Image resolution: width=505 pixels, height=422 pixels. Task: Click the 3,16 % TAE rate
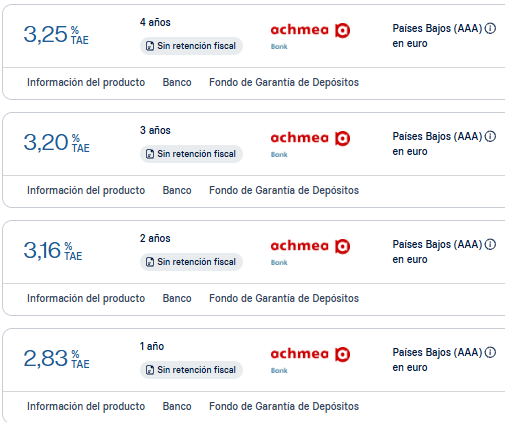[x=53, y=251]
